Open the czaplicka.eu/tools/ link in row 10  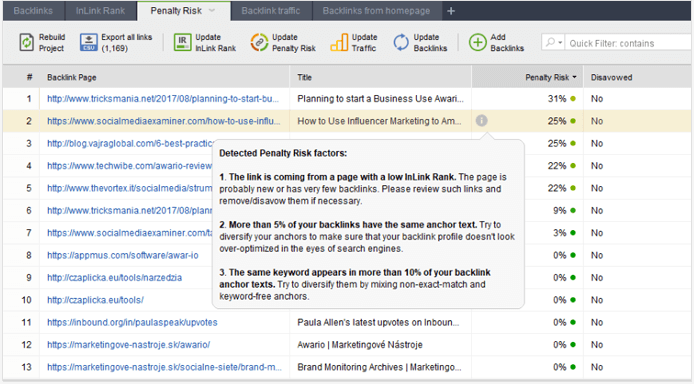point(95,300)
